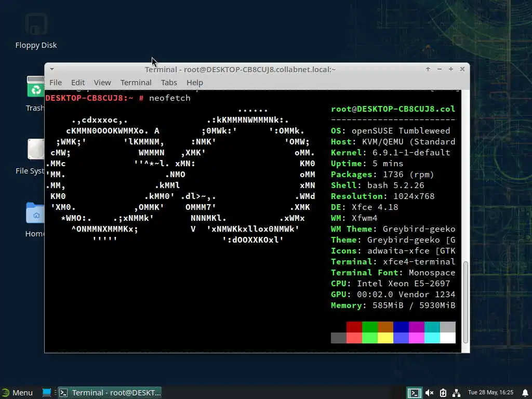The height and width of the screenshot is (399, 532).
Task: Maximize the Terminal window
Action: (x=450, y=69)
